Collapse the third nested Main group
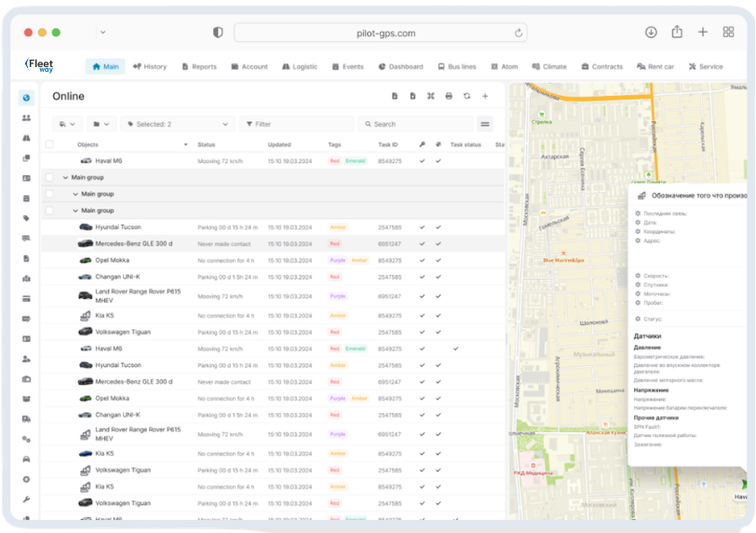Screen dimensions: 756x533 (x=75, y=211)
